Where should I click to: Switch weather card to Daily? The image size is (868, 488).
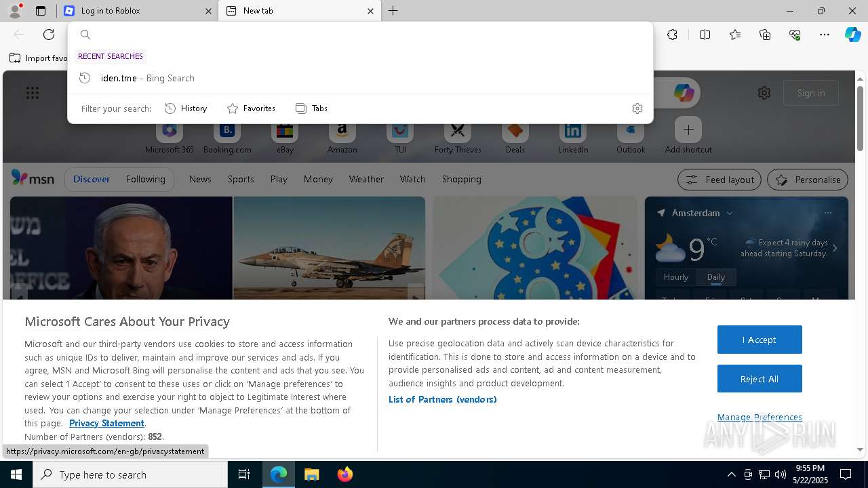[x=715, y=277]
